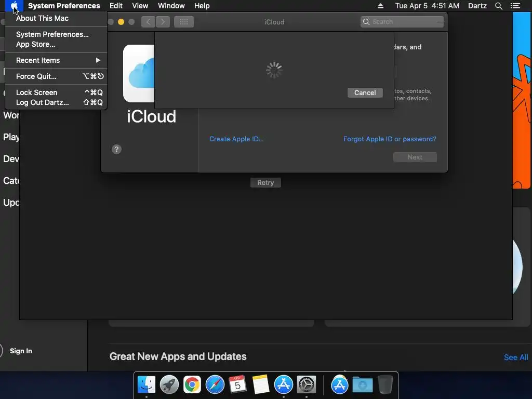
Task: Open the Apple menu icon
Action: (14, 6)
